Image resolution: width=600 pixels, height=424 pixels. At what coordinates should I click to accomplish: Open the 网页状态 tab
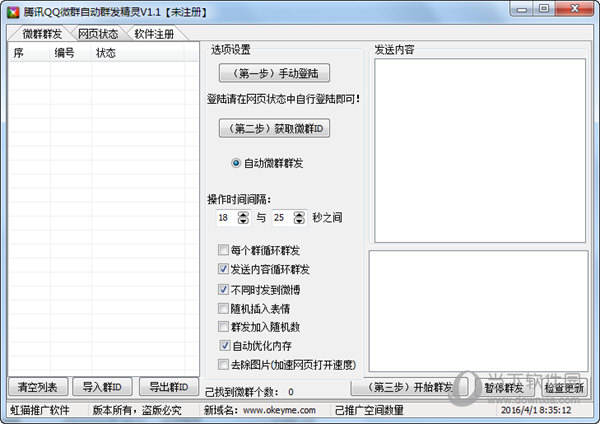pos(98,34)
